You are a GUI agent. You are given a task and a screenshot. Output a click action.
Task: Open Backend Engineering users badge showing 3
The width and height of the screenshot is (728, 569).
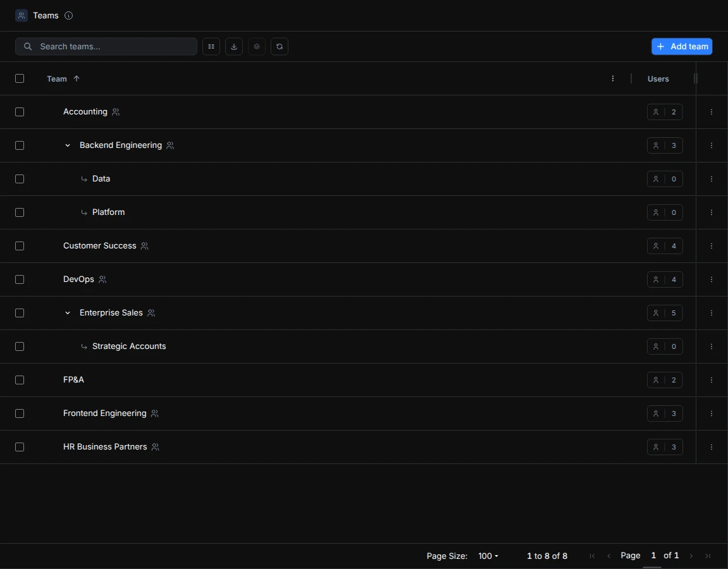tap(665, 145)
